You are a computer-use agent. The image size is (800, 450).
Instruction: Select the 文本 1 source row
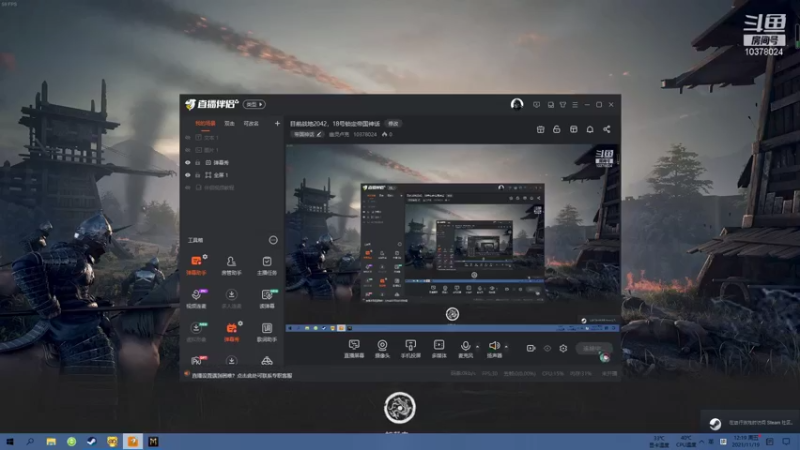(x=232, y=138)
